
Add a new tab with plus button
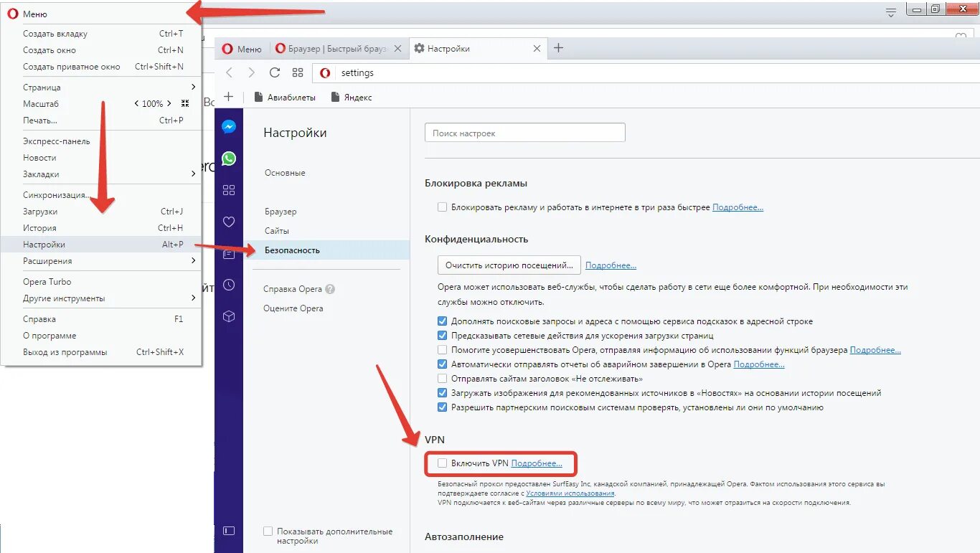pos(559,48)
